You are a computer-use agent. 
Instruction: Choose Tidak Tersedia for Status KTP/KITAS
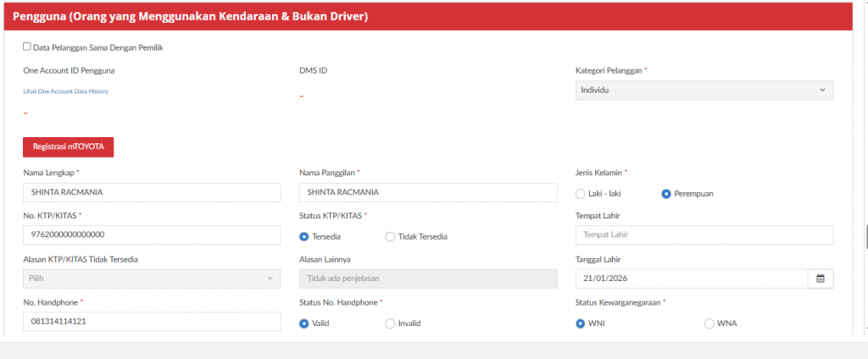390,236
